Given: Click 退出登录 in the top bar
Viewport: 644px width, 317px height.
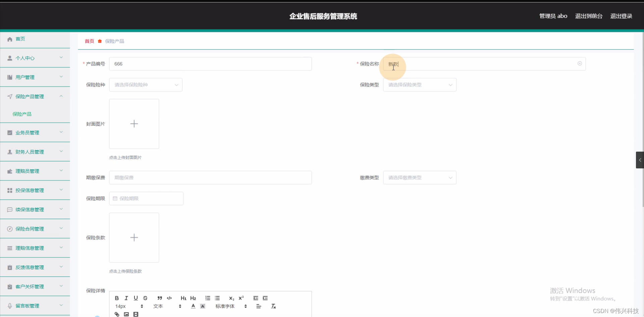Looking at the screenshot, I should coord(621,16).
